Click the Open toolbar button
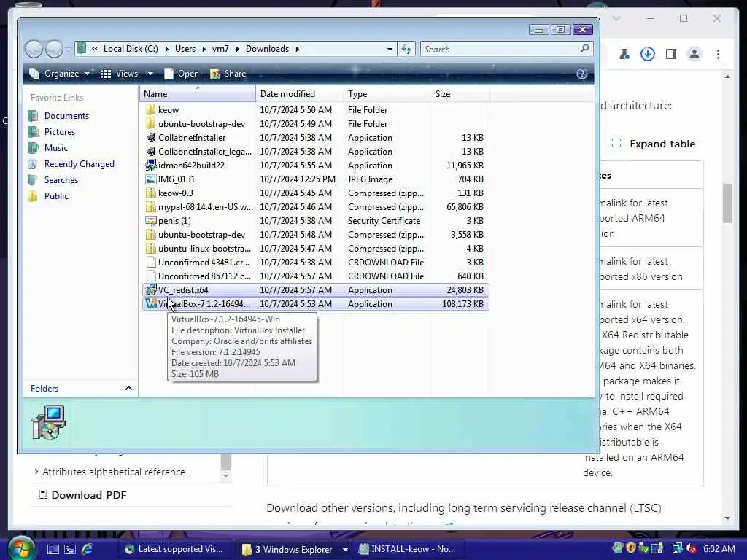The image size is (747, 560). [x=181, y=74]
